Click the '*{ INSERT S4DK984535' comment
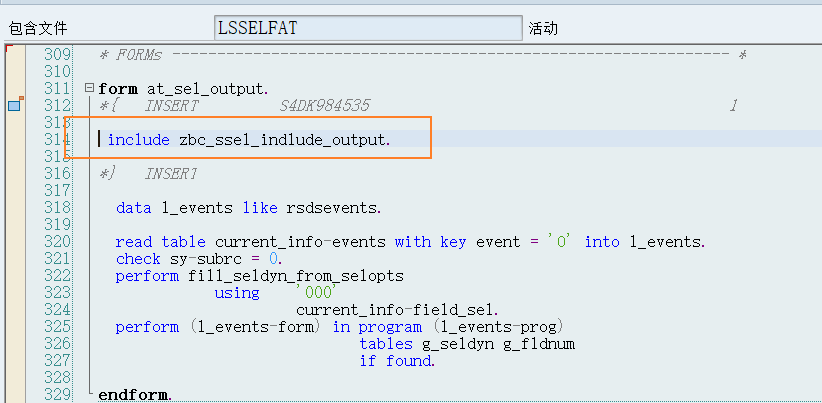 tap(234, 106)
